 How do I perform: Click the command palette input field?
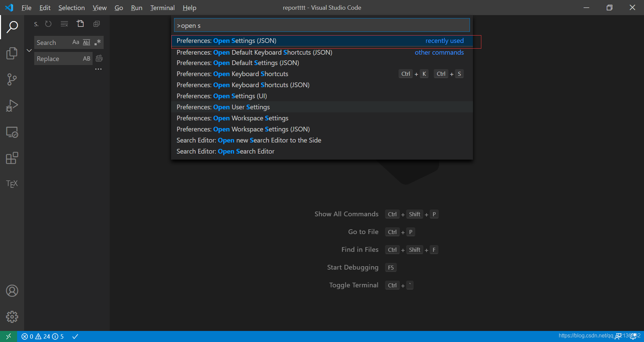pyautogui.click(x=322, y=25)
